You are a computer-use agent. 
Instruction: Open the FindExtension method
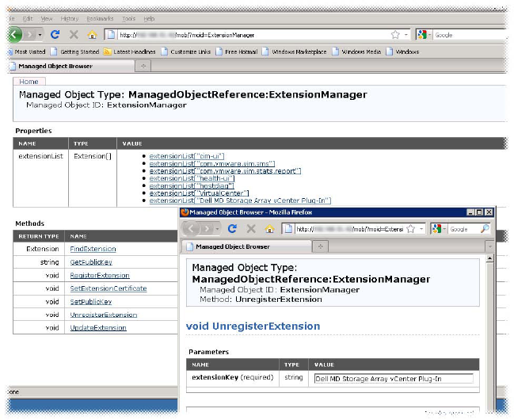(x=93, y=249)
